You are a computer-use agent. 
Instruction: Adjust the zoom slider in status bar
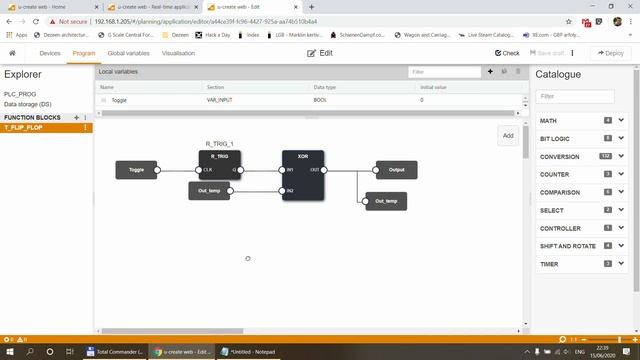tap(620, 339)
